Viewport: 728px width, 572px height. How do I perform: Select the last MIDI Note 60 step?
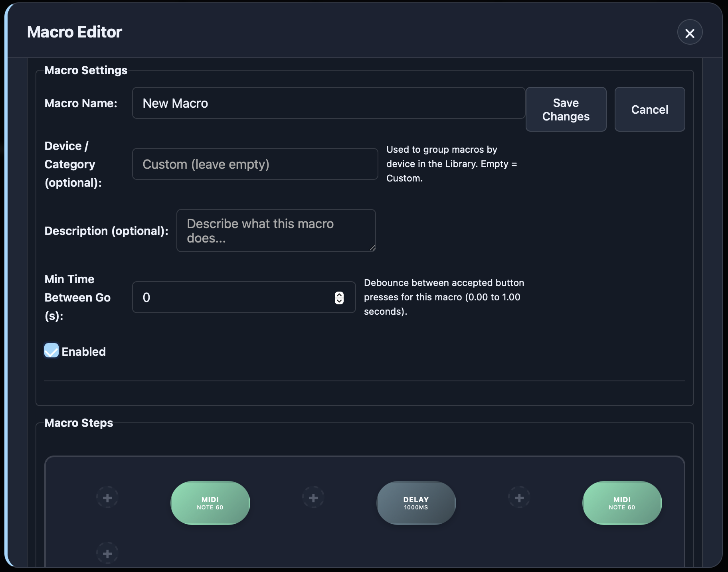(x=622, y=503)
